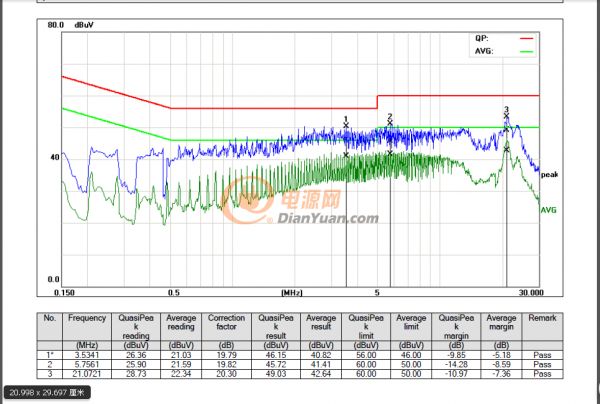Screen dimensions: 600x404
Task: Click the red QP legend line
Action: click(x=526, y=39)
